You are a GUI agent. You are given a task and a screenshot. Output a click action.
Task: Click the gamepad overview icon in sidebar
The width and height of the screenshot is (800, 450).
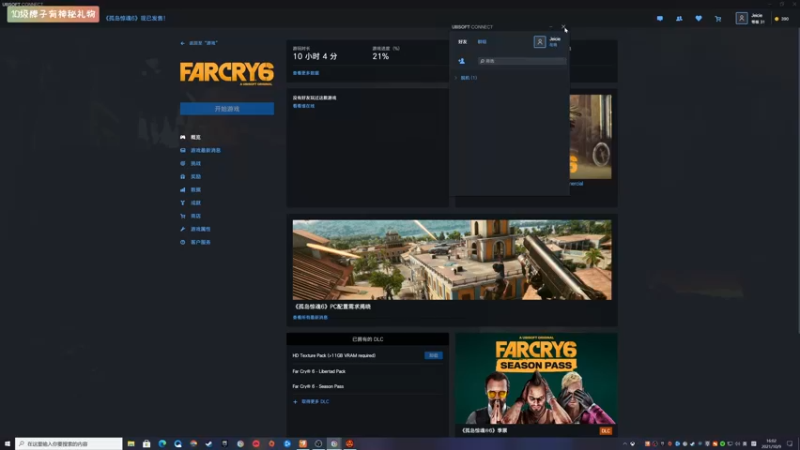pyautogui.click(x=183, y=137)
